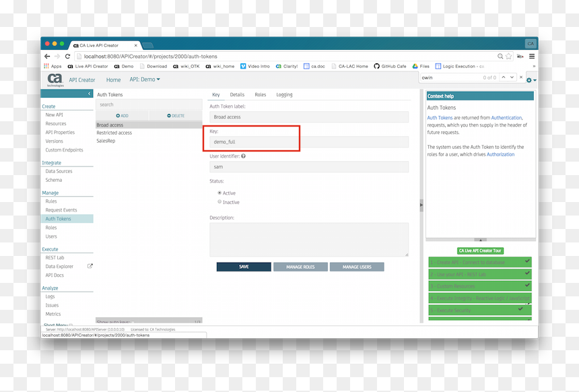579x392 pixels.
Task: Click the help icon beside User identifier
Action: click(x=243, y=156)
